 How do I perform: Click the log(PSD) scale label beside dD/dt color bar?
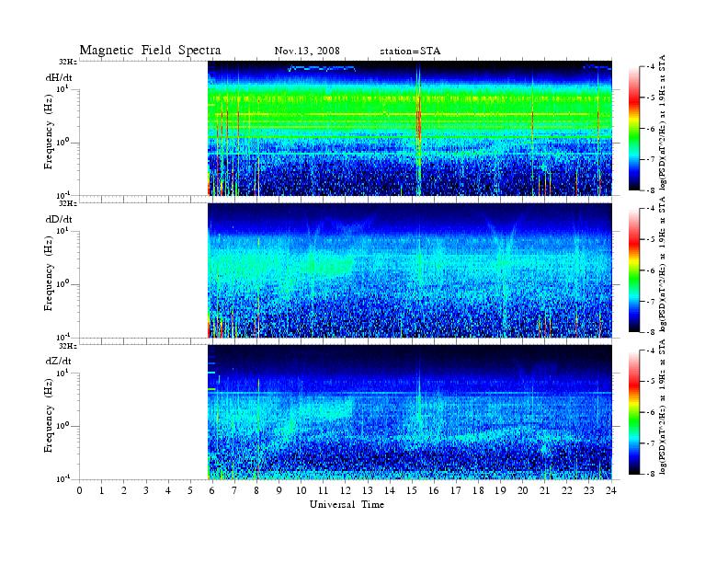(x=663, y=264)
